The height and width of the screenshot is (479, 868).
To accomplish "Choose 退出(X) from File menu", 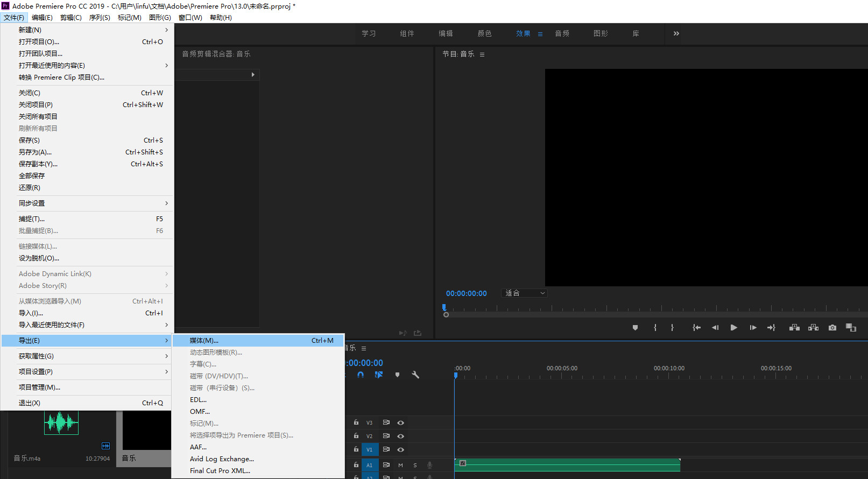I will tap(87, 403).
